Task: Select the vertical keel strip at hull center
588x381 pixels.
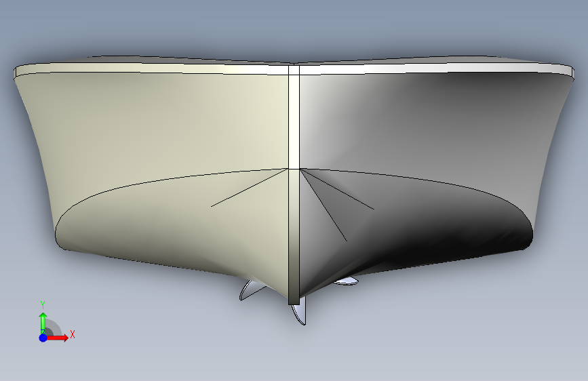Action: 294,185
